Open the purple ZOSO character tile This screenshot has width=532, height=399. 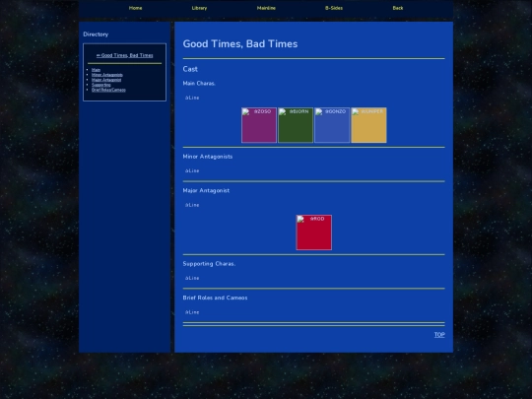[259, 125]
